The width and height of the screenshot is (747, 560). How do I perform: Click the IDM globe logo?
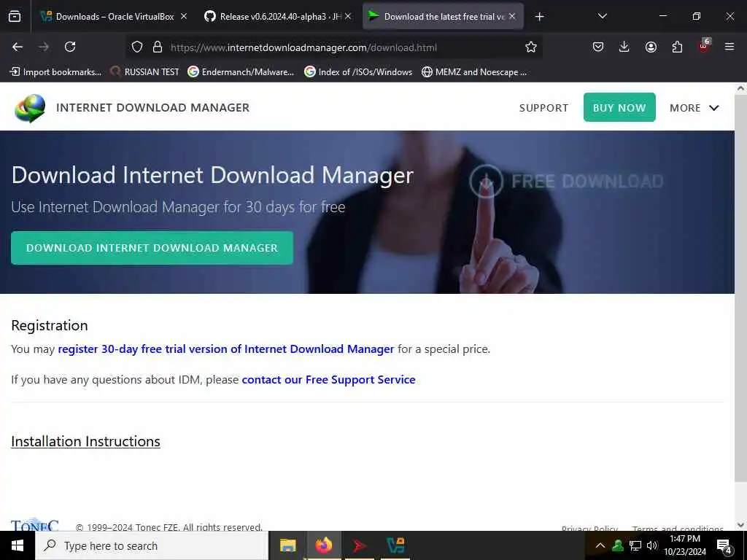(30, 108)
